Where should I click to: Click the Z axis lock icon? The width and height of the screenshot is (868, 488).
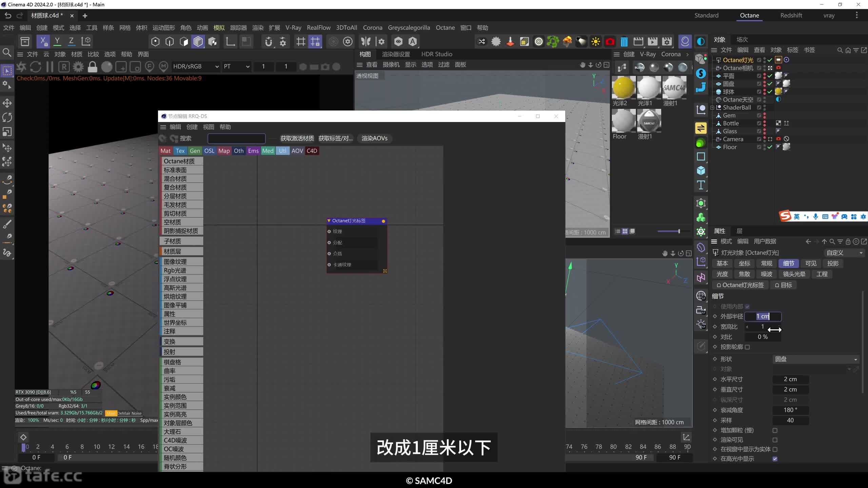pyautogui.click(x=71, y=41)
